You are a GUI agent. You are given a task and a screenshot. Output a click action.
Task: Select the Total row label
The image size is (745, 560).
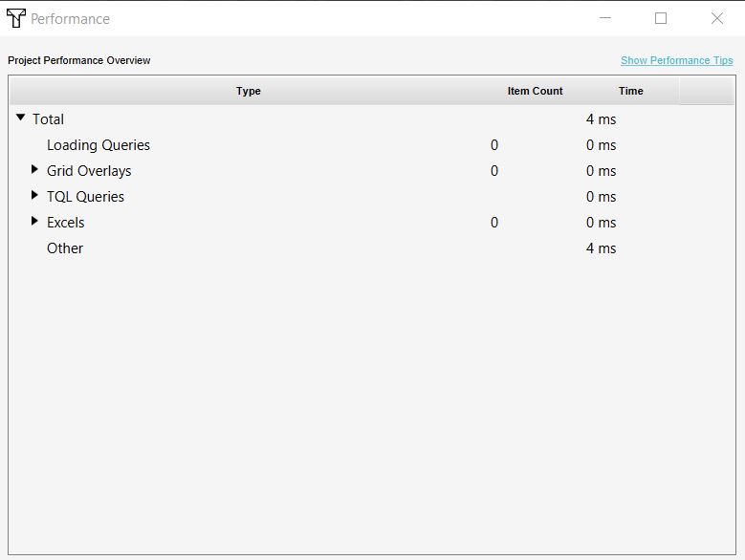click(49, 119)
